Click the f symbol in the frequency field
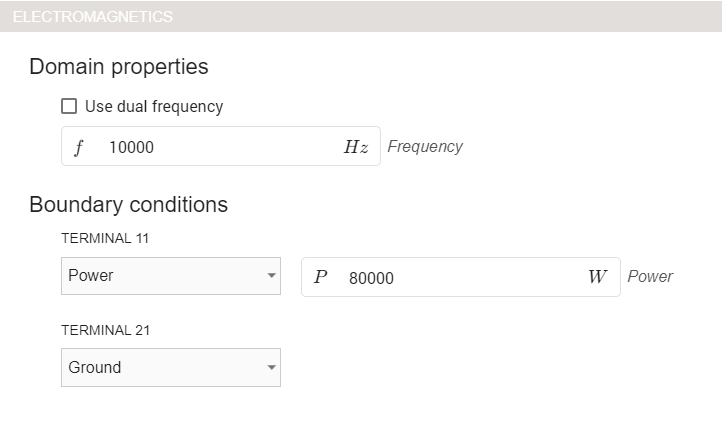 coord(79,147)
